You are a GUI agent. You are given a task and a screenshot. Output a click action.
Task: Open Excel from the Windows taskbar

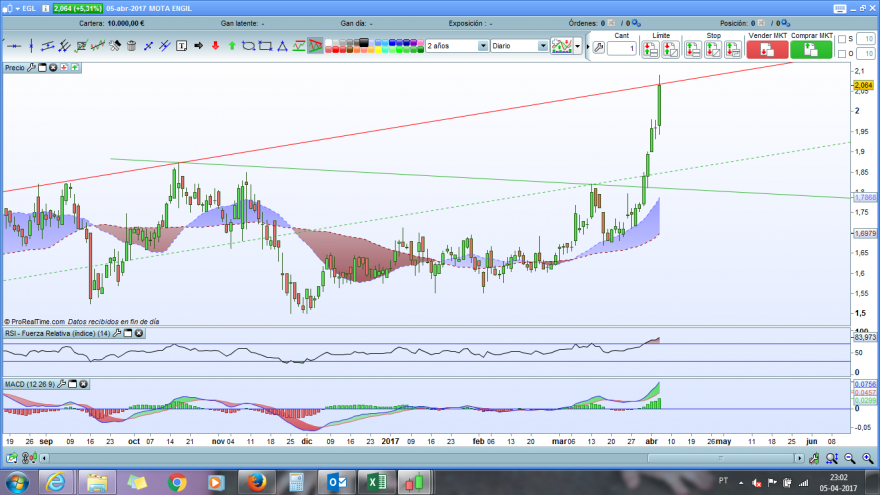[x=377, y=482]
